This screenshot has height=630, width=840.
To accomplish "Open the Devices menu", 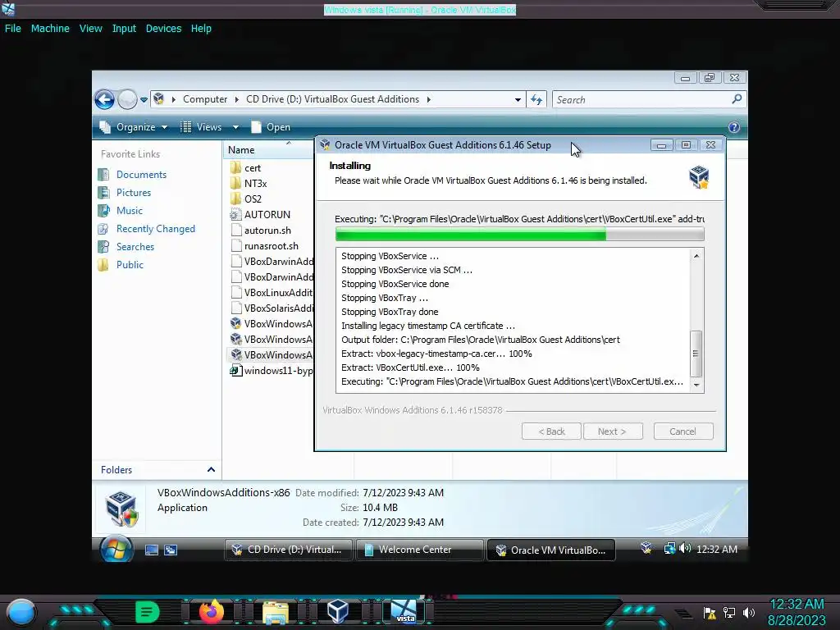I will click(163, 29).
